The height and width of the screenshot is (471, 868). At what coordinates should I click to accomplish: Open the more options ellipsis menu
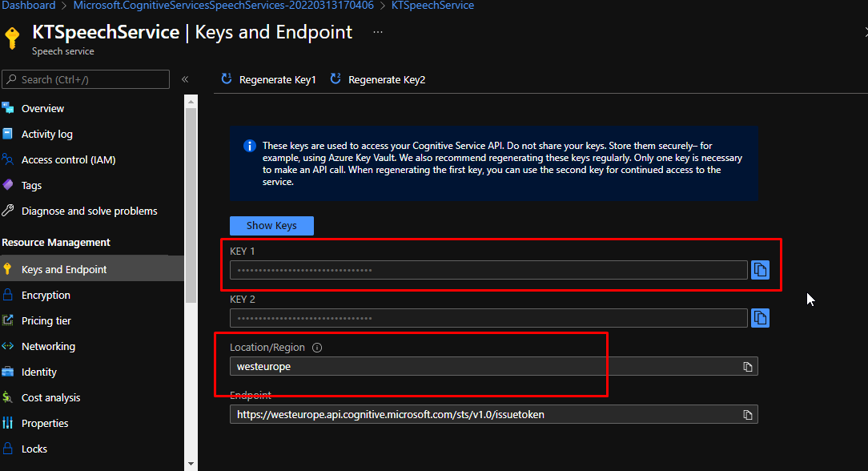coord(378,33)
